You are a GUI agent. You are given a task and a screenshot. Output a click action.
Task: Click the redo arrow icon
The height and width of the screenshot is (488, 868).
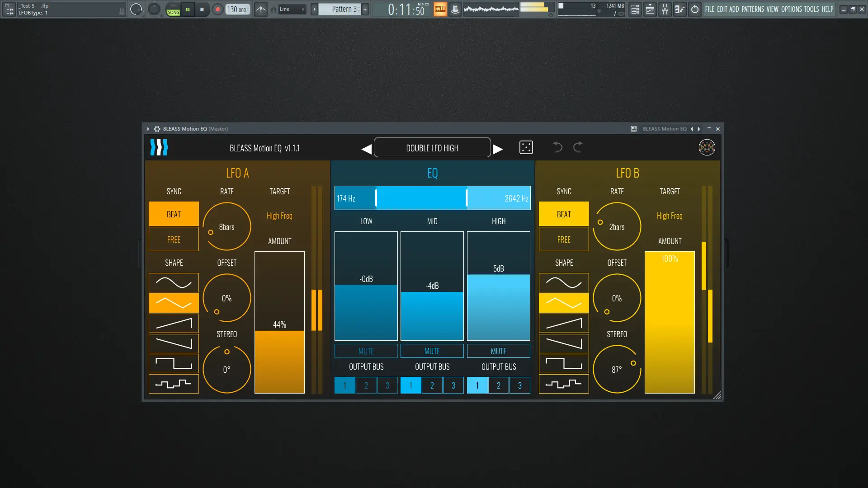click(x=578, y=147)
